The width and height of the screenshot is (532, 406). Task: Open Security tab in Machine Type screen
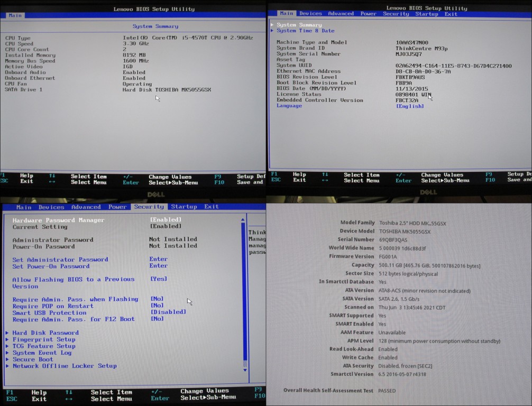[396, 14]
